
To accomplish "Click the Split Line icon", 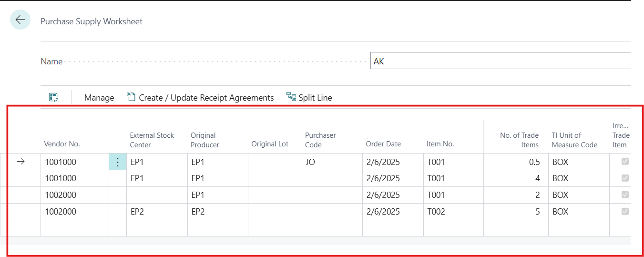I will 291,97.
